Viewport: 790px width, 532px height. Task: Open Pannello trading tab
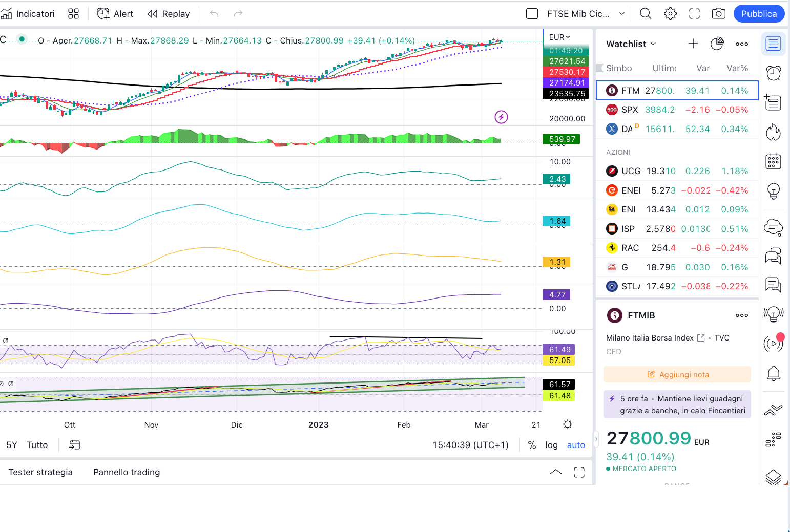click(x=127, y=472)
